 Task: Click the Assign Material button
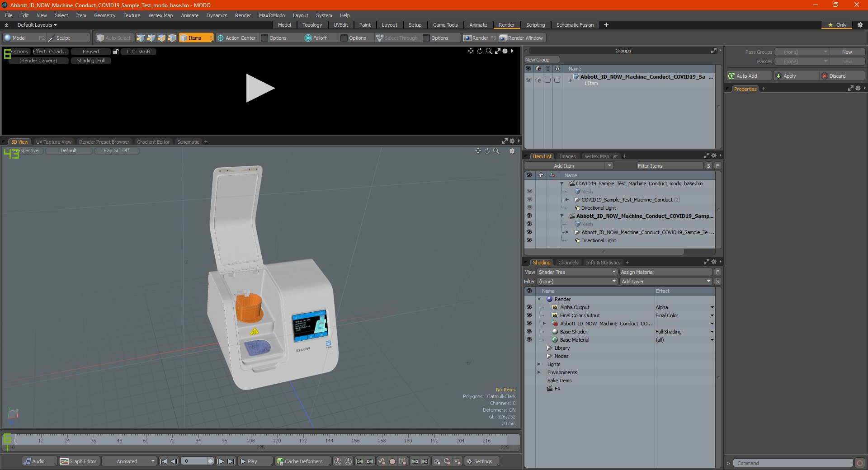665,272
